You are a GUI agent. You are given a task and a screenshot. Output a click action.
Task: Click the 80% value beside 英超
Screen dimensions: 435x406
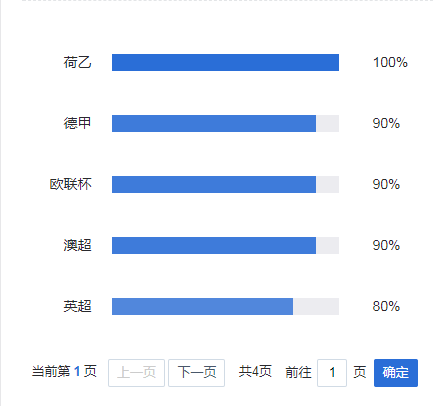386,306
